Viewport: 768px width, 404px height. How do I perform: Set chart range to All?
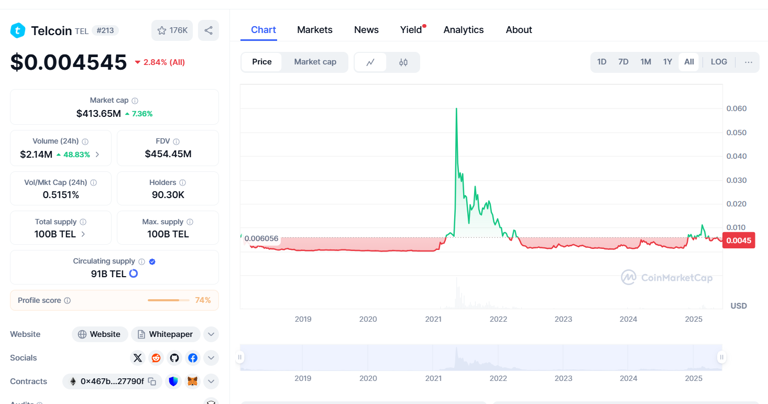point(689,62)
